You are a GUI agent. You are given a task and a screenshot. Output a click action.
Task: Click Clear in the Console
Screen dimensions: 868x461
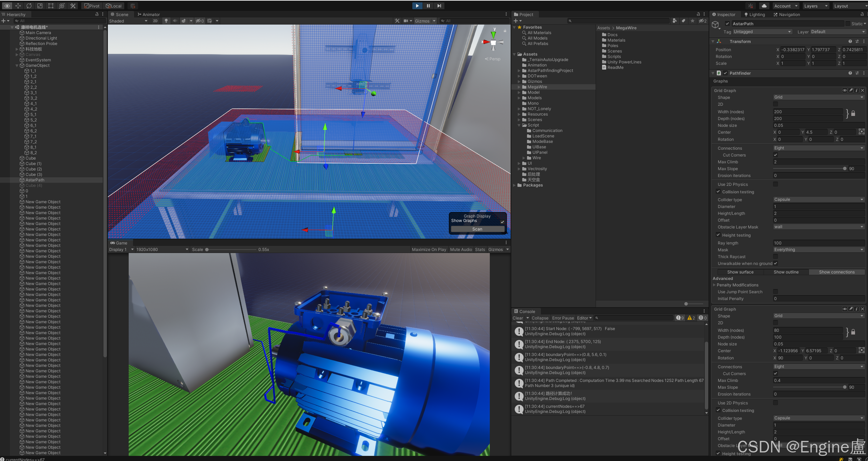pos(517,318)
